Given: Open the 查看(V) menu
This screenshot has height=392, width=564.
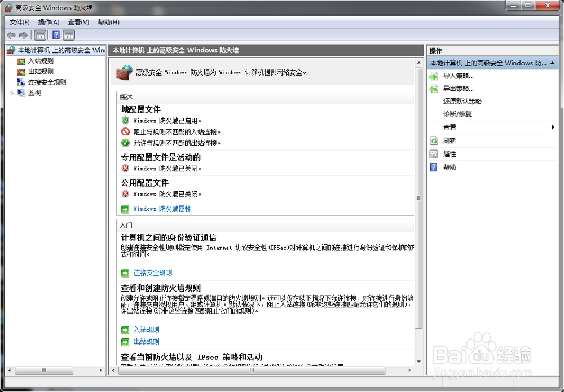Looking at the screenshot, I should click(x=78, y=23).
